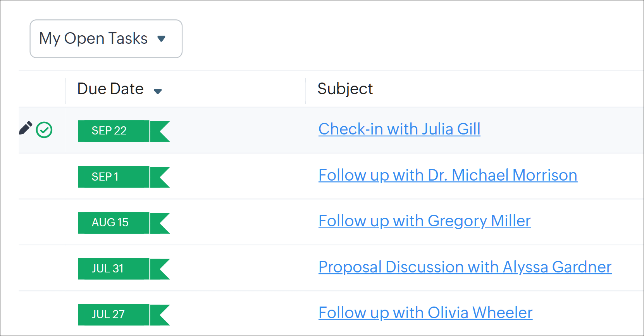Open Follow up with Olivia Wheeler task

[425, 313]
